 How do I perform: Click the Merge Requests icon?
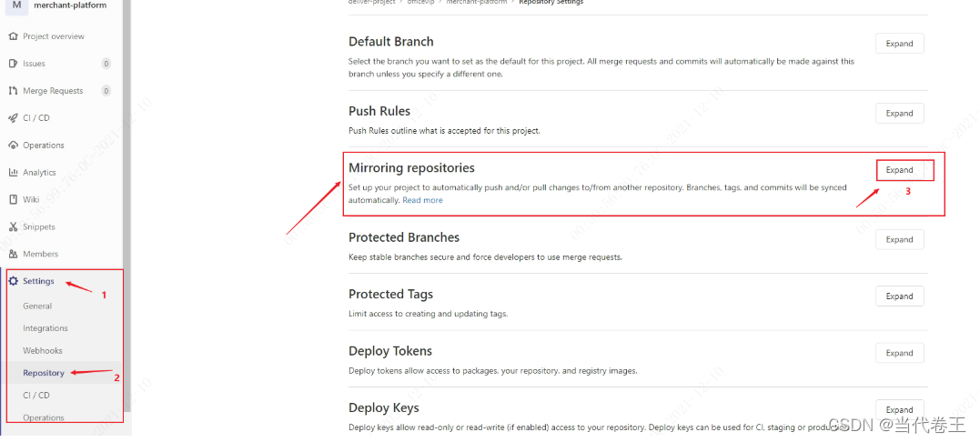tap(13, 91)
